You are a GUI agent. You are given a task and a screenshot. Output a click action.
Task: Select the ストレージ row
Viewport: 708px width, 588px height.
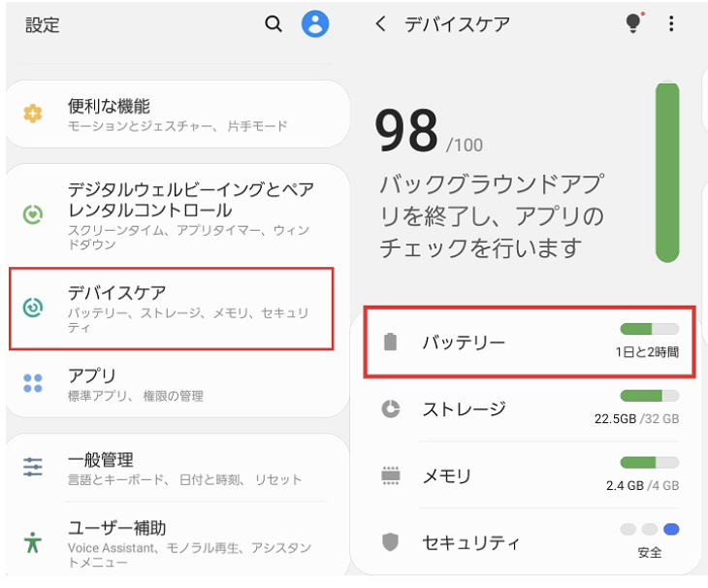pos(530,408)
